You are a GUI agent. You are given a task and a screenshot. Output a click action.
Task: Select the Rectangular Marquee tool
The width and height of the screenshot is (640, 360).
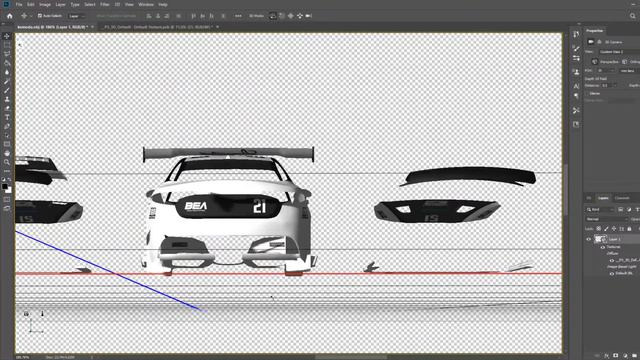click(7, 45)
